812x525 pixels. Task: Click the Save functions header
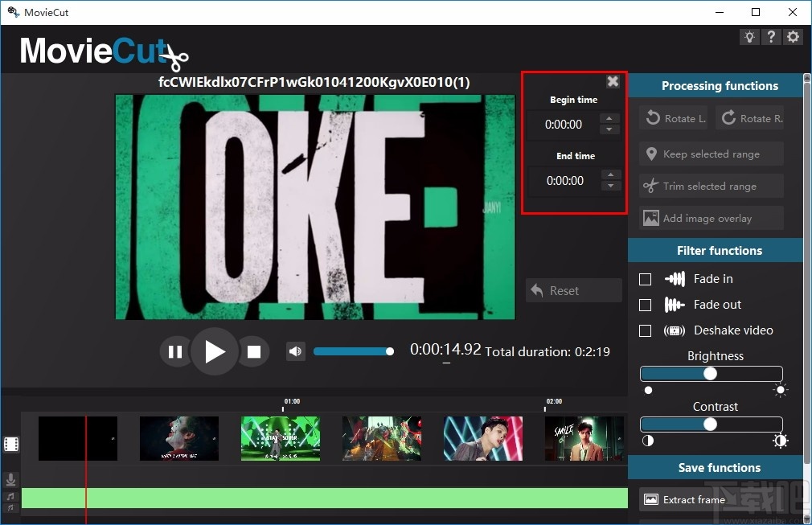click(716, 468)
